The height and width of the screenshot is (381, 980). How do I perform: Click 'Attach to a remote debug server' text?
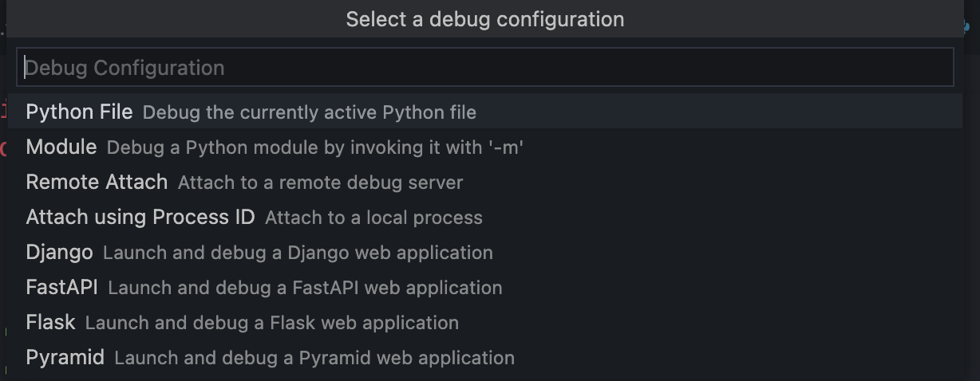320,183
